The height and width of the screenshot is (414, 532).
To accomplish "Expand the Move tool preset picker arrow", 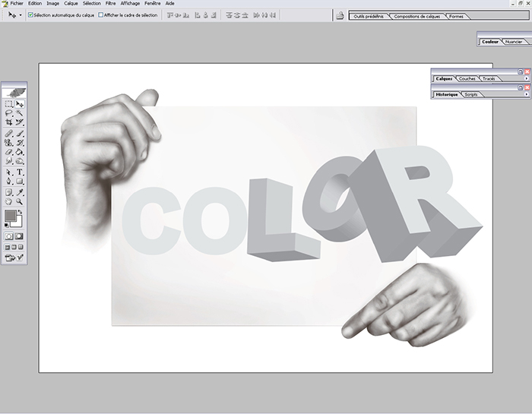I will (x=20, y=14).
